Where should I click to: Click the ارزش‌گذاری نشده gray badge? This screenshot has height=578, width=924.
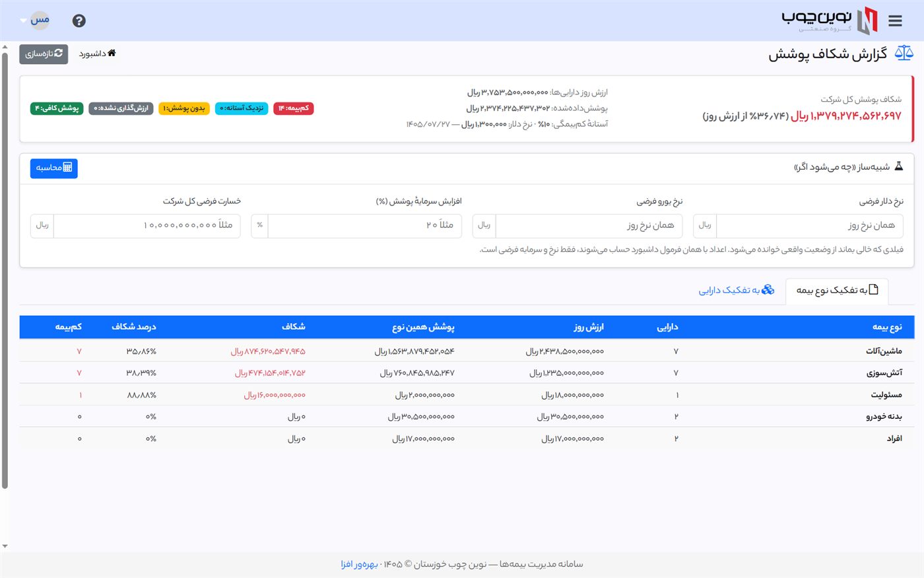[121, 108]
